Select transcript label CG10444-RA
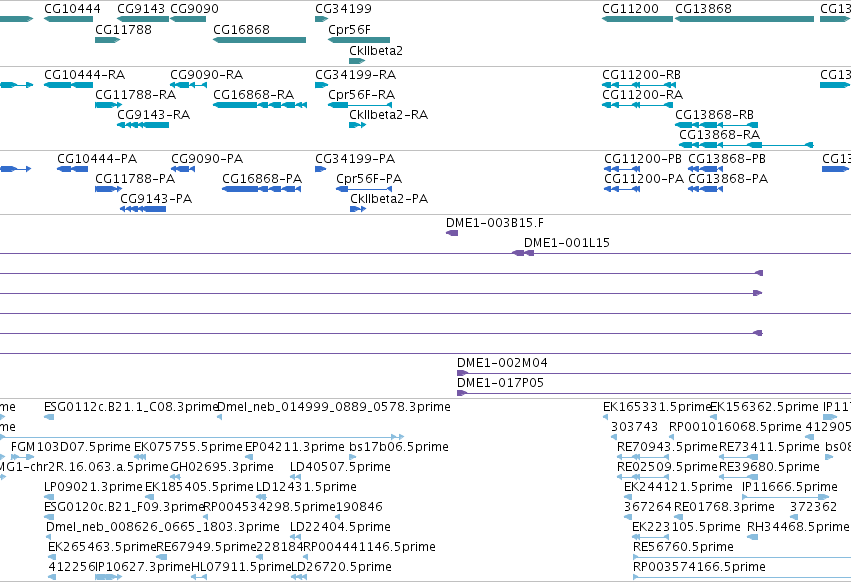The width and height of the screenshot is (851, 582). click(x=85, y=74)
